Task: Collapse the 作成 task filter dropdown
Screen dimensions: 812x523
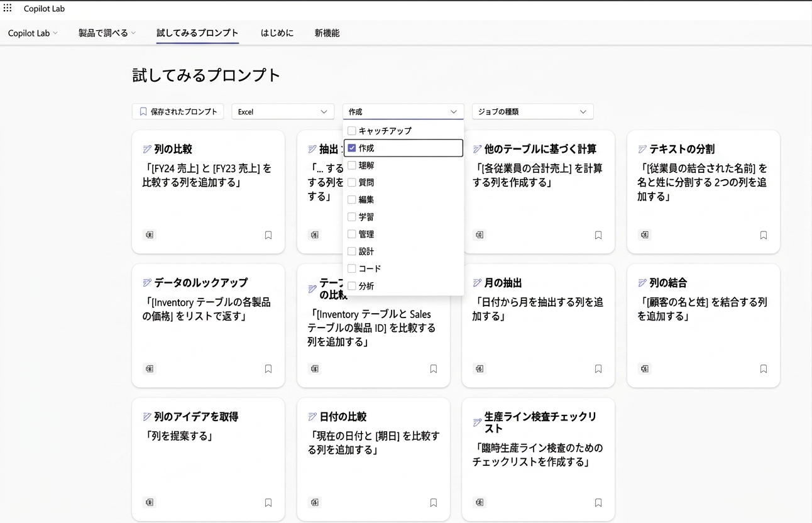Action: point(403,112)
